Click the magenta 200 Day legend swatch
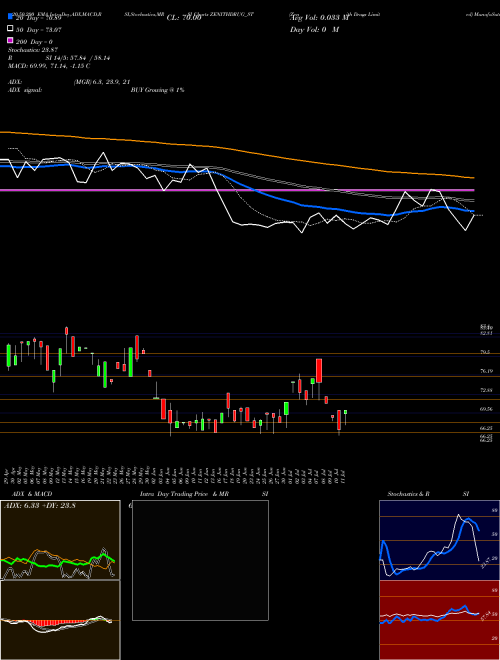 (x=10, y=41)
